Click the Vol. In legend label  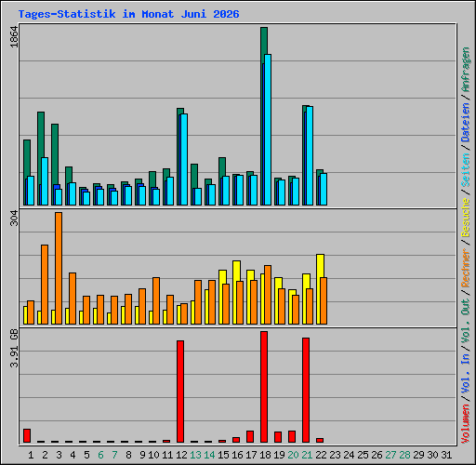[x=466, y=374]
